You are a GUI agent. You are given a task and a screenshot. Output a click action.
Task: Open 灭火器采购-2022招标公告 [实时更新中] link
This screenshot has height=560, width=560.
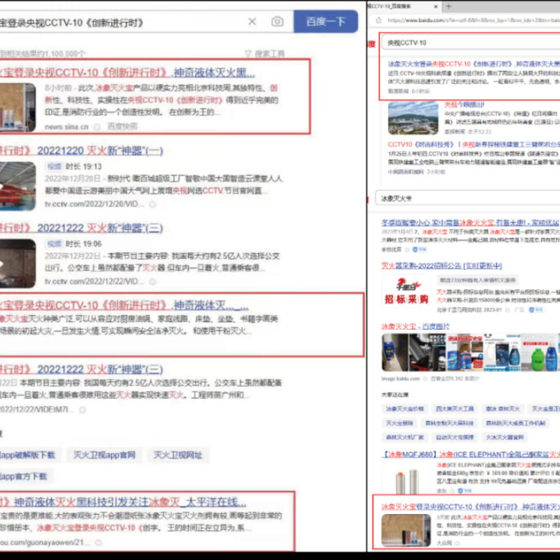[441, 266]
